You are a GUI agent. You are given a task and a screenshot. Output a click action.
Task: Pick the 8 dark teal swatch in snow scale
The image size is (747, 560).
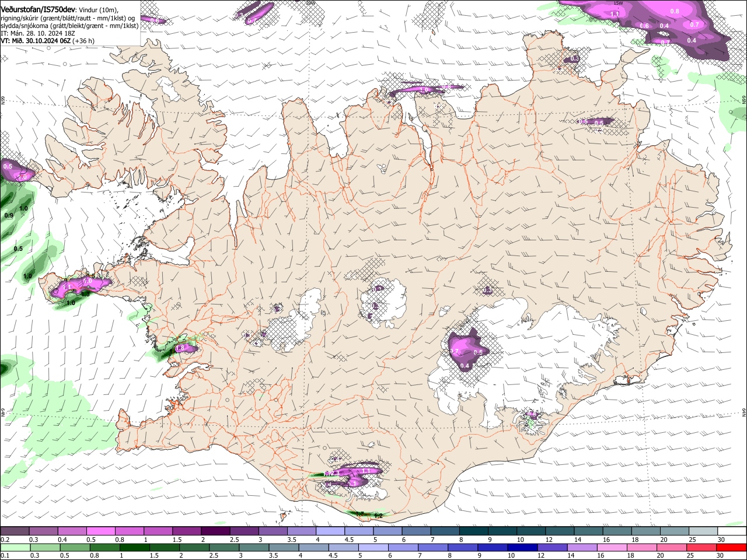(x=474, y=531)
